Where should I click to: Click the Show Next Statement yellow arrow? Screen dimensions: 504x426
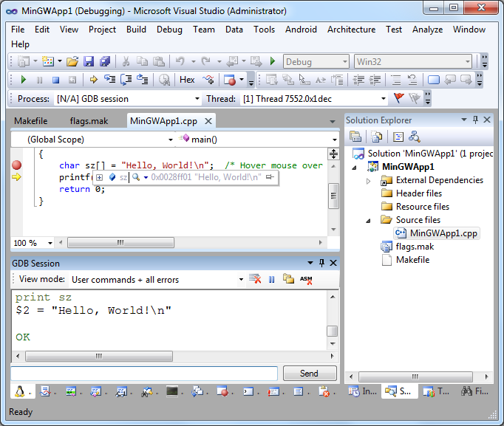click(x=94, y=79)
